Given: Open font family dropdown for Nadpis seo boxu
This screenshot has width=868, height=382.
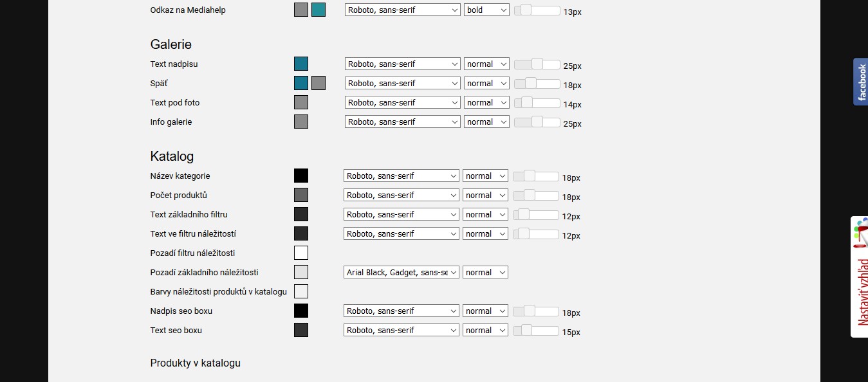Looking at the screenshot, I should 402,311.
